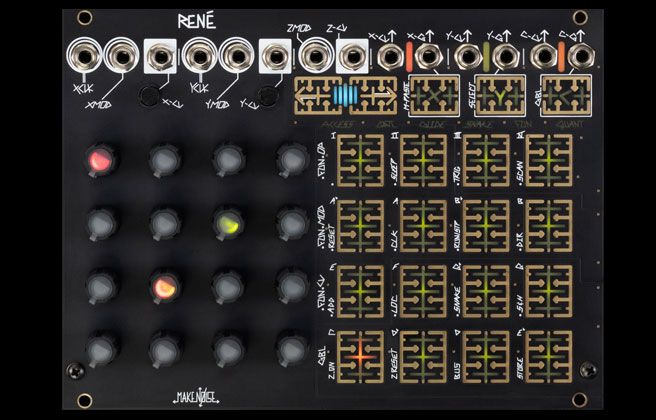Click the C-G gate output jack
This screenshot has height=420, width=656.
[582, 56]
